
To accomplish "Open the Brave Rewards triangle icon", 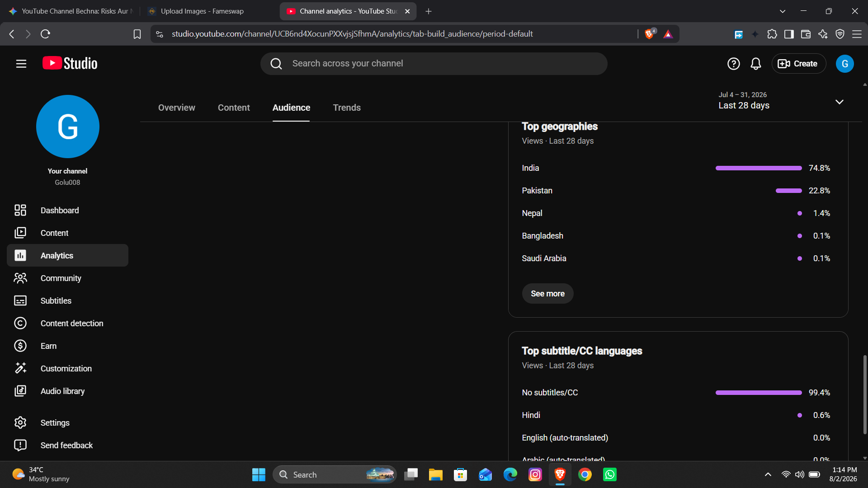I will tap(668, 34).
